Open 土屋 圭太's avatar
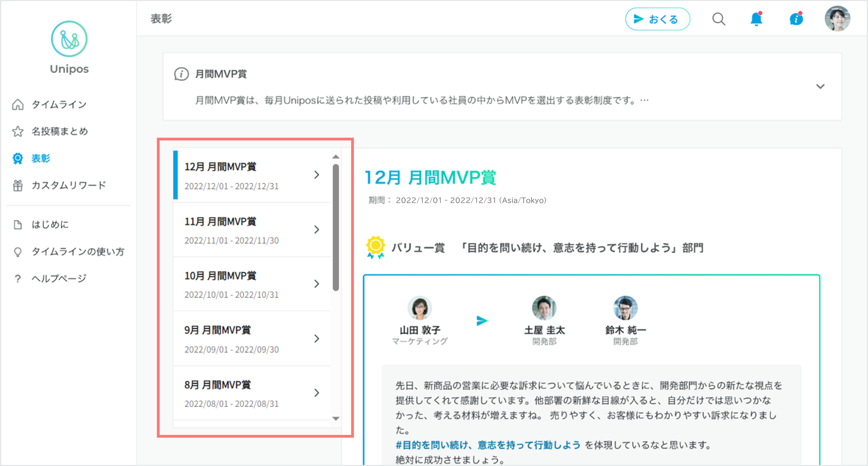This screenshot has width=868, height=466. 544,308
